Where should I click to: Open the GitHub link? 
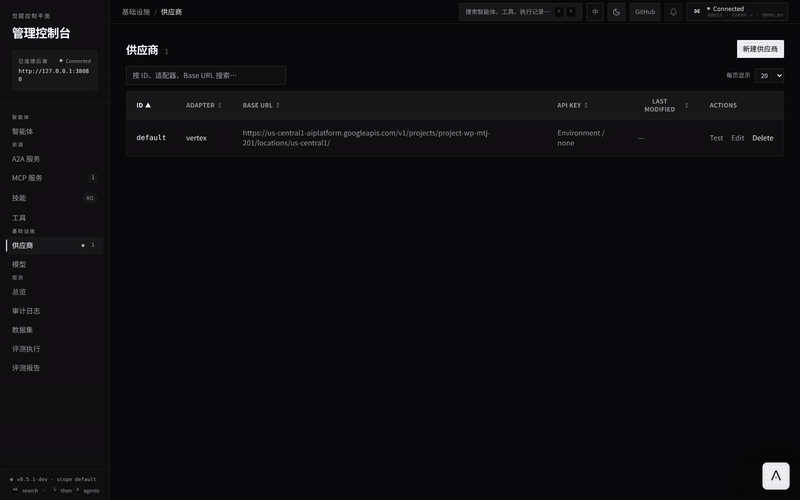tap(645, 12)
